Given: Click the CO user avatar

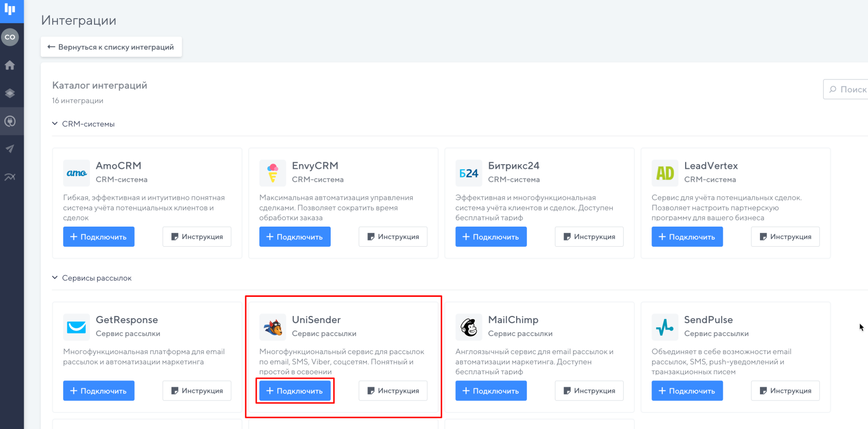Looking at the screenshot, I should tap(10, 37).
